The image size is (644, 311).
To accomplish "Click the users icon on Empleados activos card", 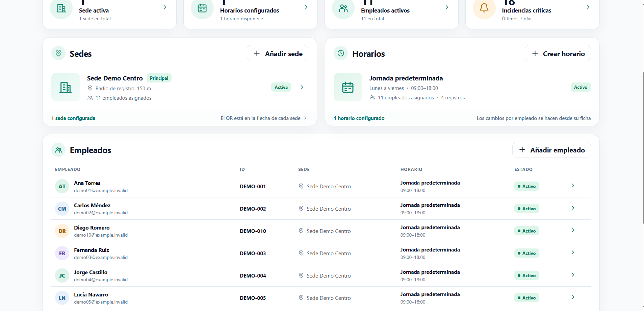I will tap(343, 8).
